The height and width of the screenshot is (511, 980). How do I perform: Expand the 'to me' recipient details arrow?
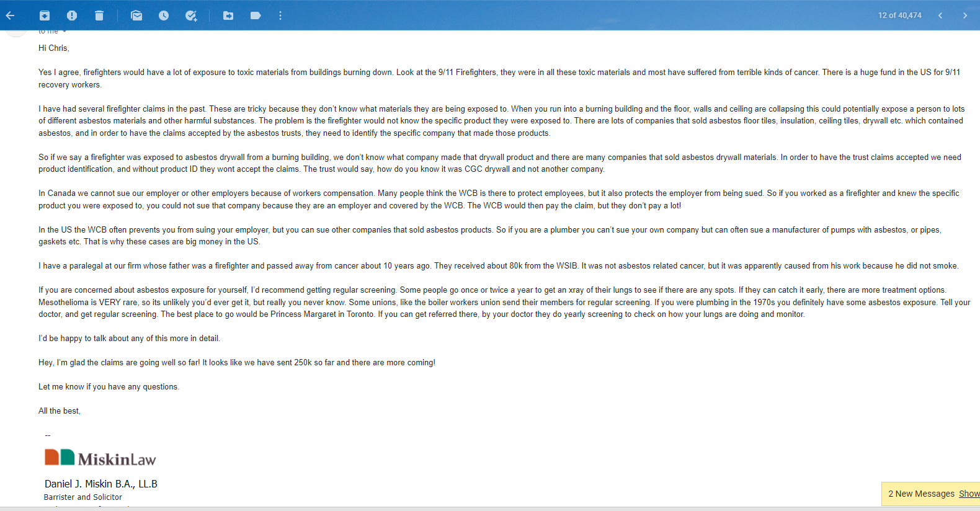[65, 32]
